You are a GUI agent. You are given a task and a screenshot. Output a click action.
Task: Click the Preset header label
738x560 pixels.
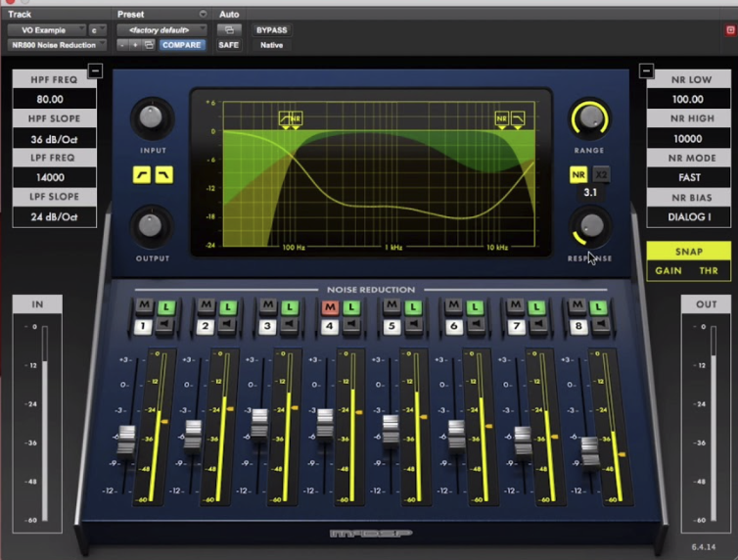click(130, 14)
